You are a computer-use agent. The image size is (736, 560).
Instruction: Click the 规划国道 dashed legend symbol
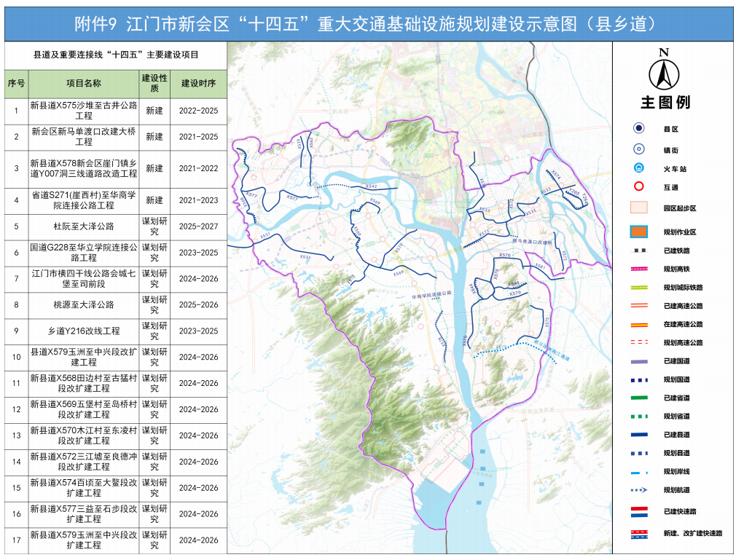[639, 379]
